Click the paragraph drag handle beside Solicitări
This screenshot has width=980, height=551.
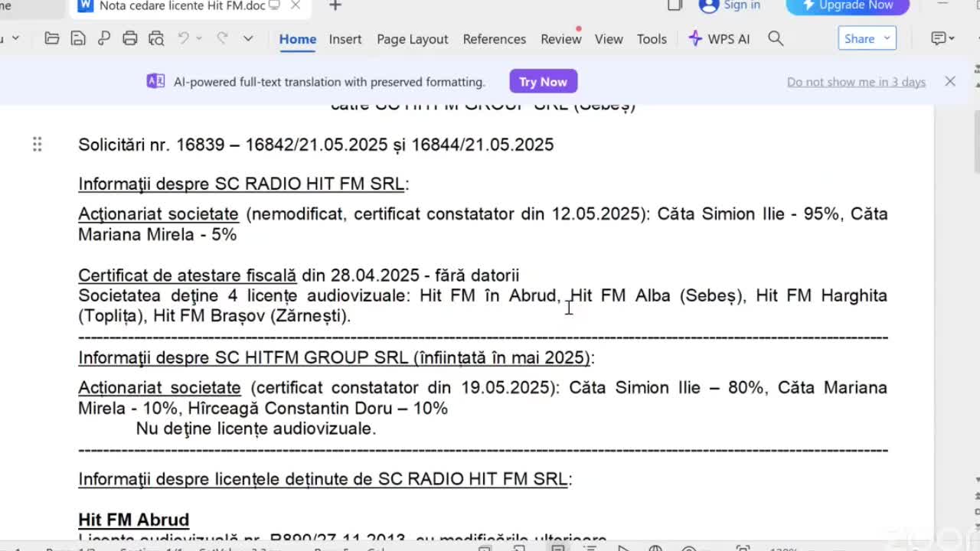[37, 144]
